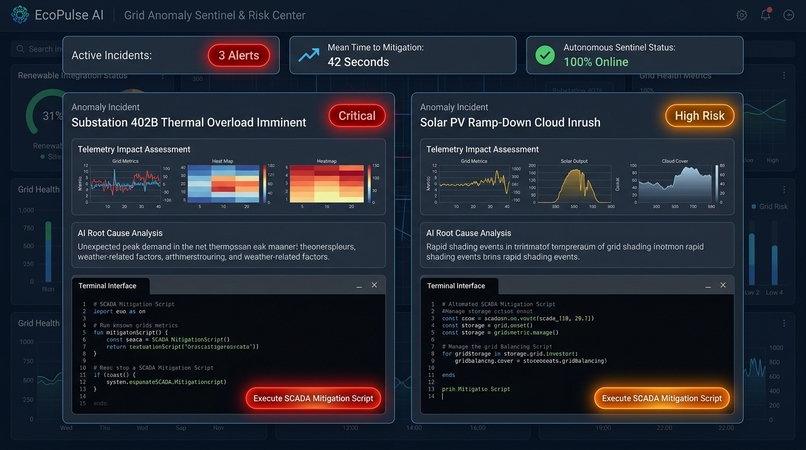806x450 pixels.
Task: Click the orange-red Heatmap chart
Action: coord(326,183)
